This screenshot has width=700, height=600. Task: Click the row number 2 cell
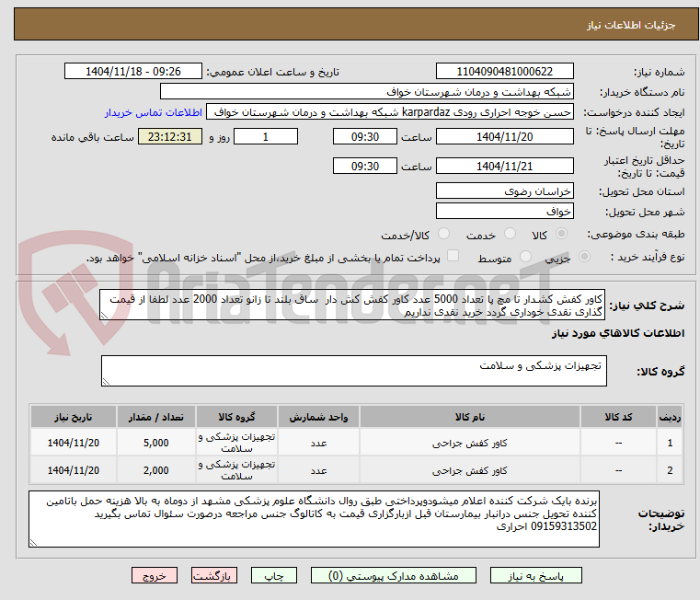(x=670, y=470)
